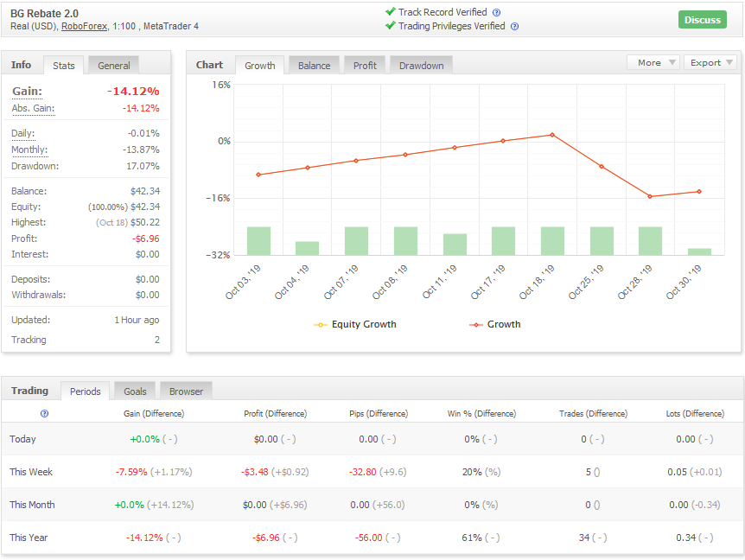Select the Profit chart tab
The height and width of the screenshot is (560, 745).
pyautogui.click(x=365, y=66)
